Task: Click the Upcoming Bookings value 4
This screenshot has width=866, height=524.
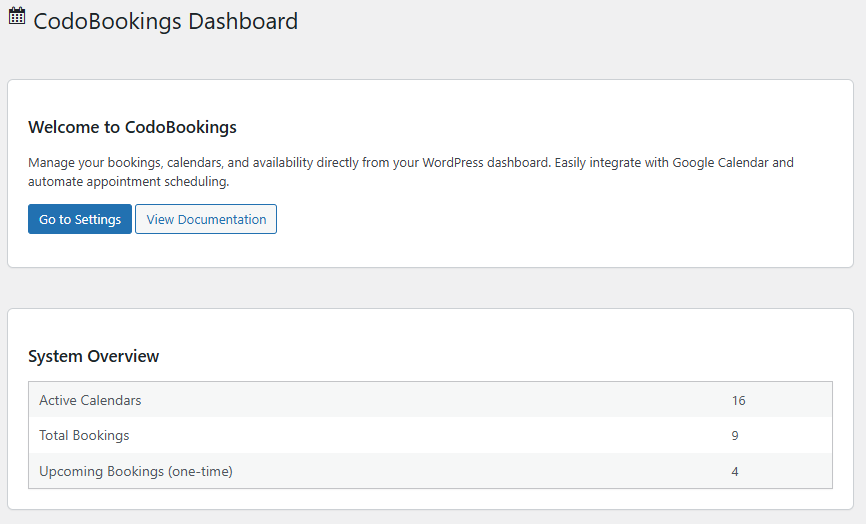Action: coord(735,472)
